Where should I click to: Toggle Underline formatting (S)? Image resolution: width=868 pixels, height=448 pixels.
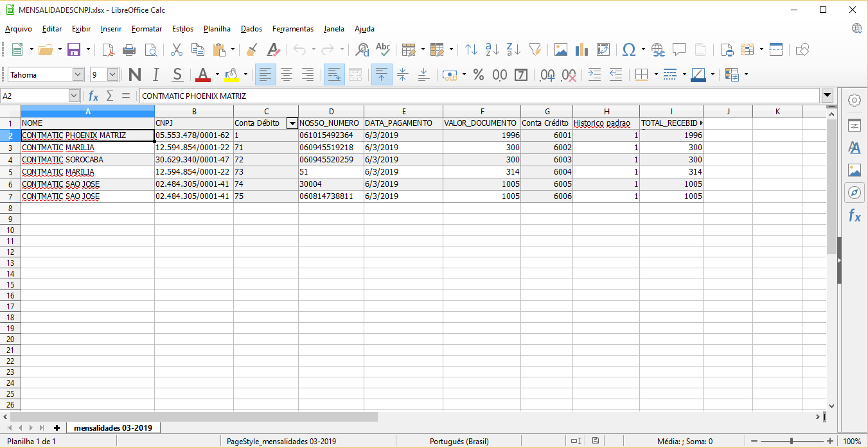pos(177,75)
